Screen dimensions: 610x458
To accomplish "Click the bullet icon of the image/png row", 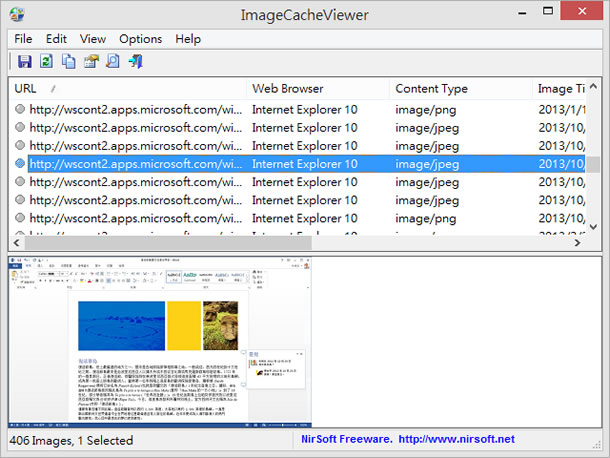I will 19,109.
